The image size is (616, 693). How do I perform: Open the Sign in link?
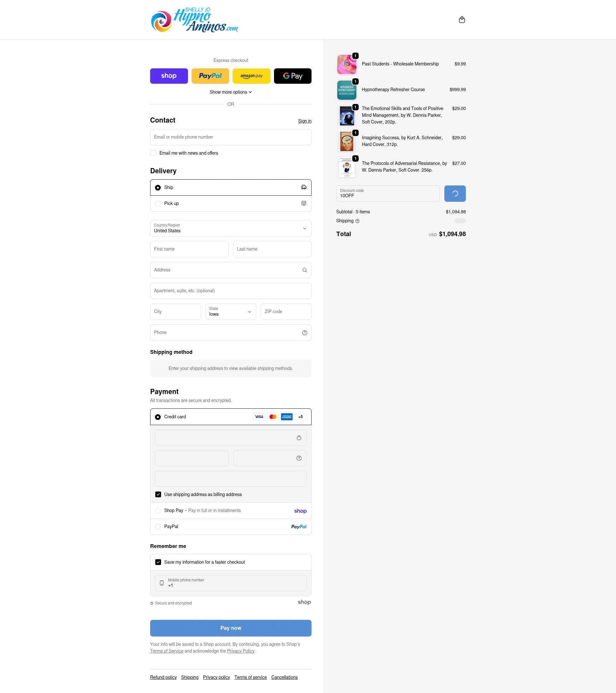(x=304, y=121)
